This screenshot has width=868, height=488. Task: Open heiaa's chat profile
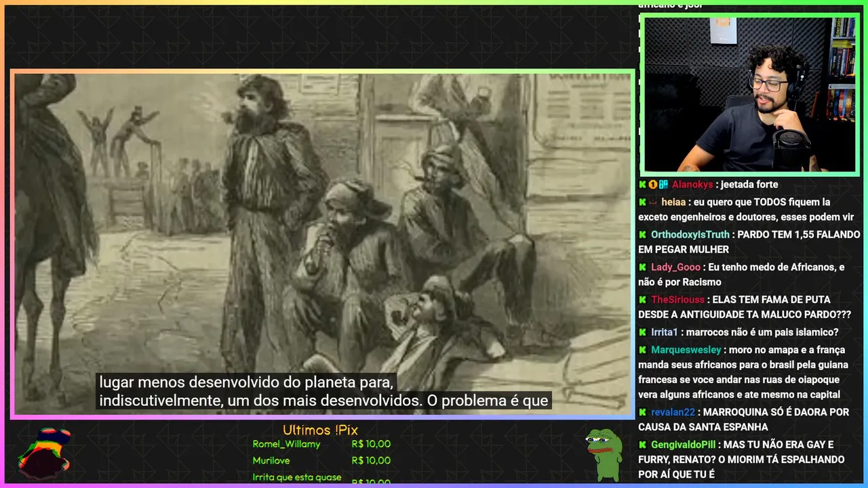pos(673,202)
